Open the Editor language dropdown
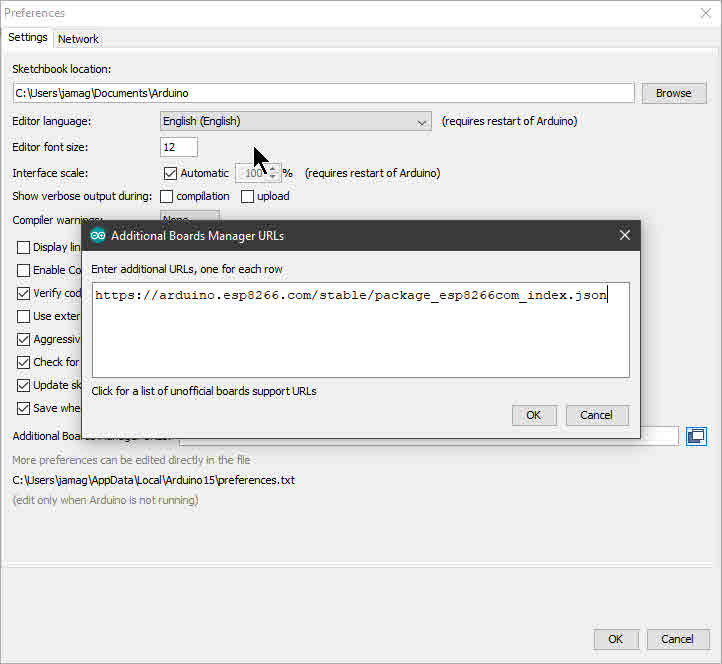722x664 pixels. pos(296,121)
